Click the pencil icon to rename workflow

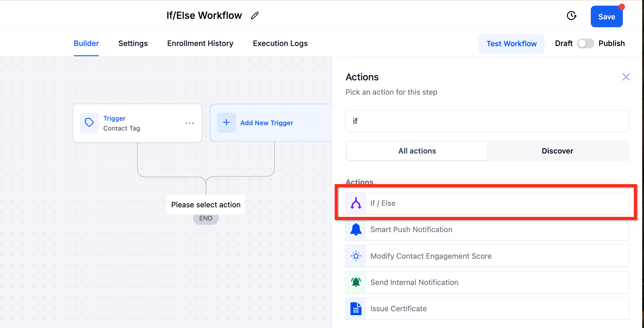tap(255, 16)
